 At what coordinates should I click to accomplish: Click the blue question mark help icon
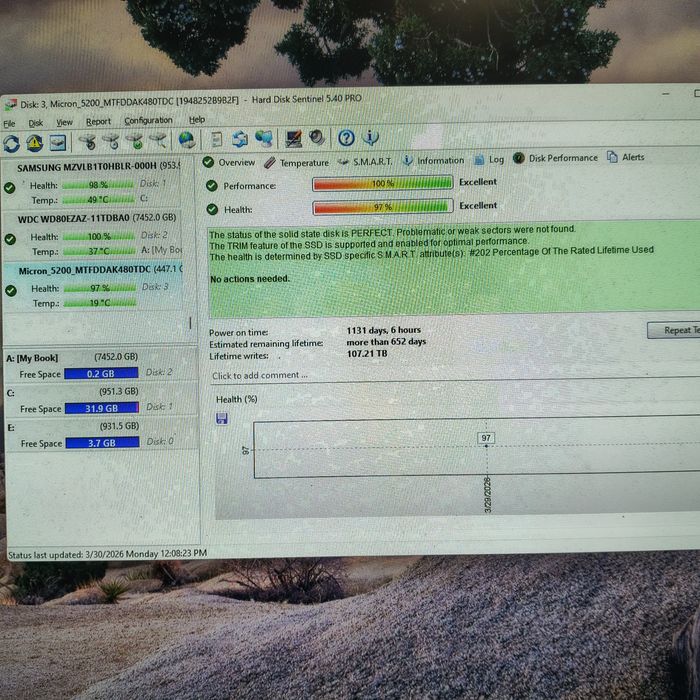coord(346,138)
